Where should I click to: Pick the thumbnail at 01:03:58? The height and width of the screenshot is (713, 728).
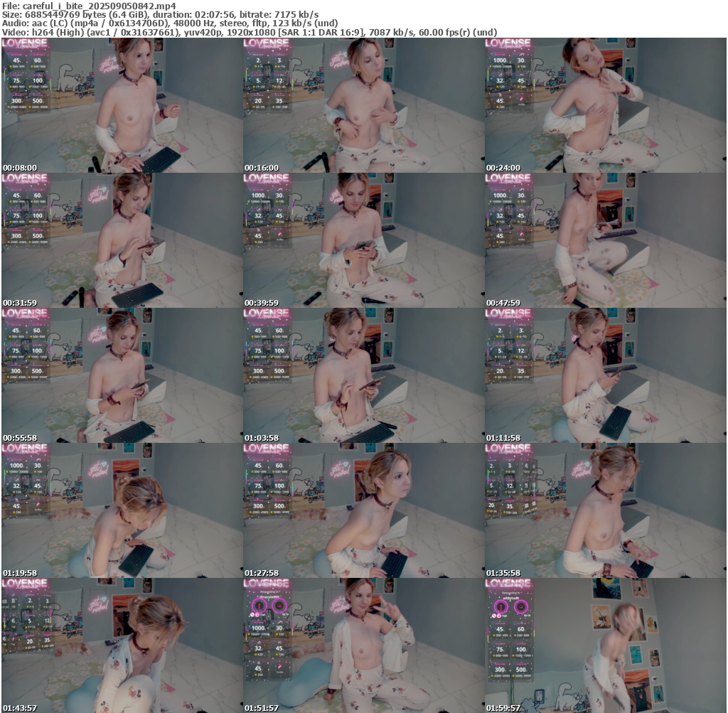[x=363, y=375]
